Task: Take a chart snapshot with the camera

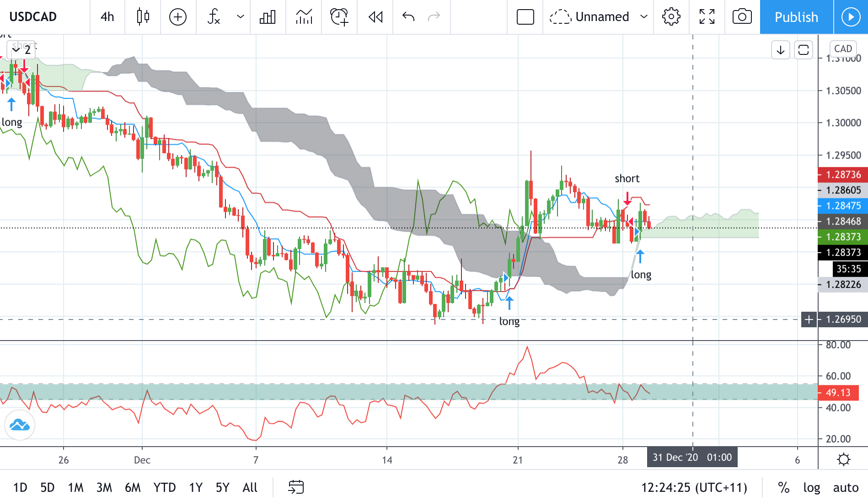Action: [742, 17]
